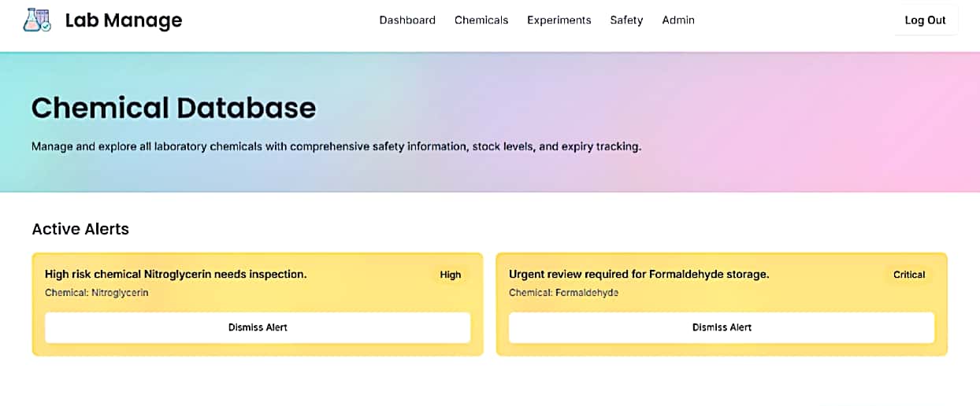980x406 pixels.
Task: Click the 'Chemical: Formaldehyde' label
Action: coord(563,293)
